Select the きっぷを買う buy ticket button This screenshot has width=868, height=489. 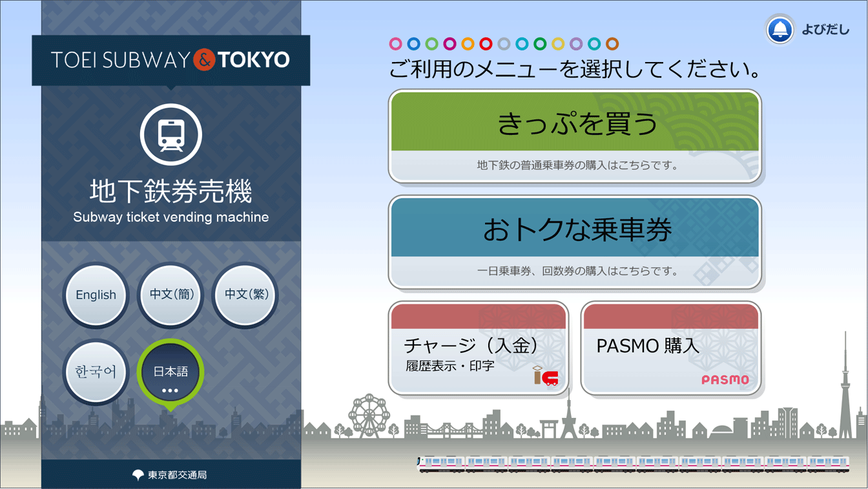(575, 136)
